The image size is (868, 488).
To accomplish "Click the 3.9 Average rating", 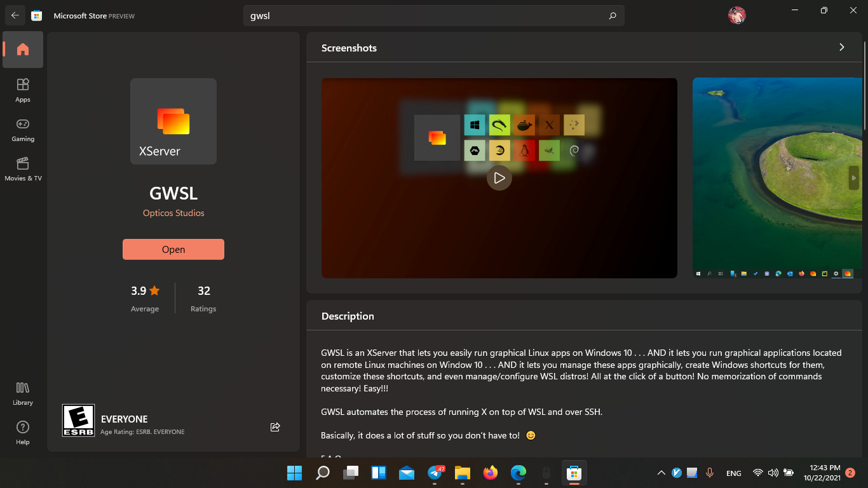I will point(145,298).
